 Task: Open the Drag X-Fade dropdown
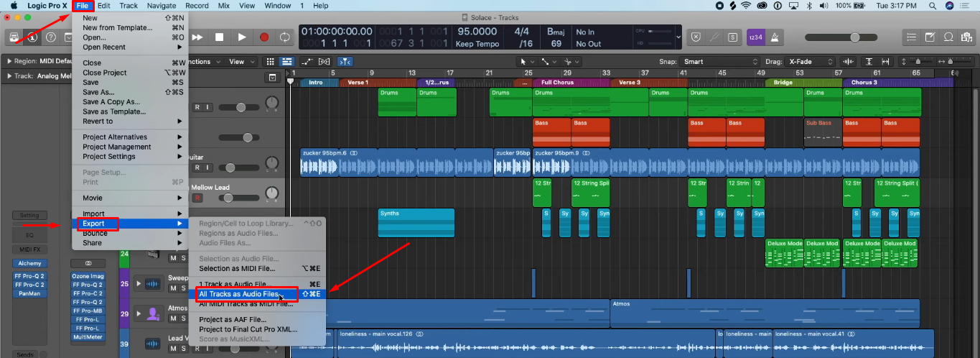[809, 62]
